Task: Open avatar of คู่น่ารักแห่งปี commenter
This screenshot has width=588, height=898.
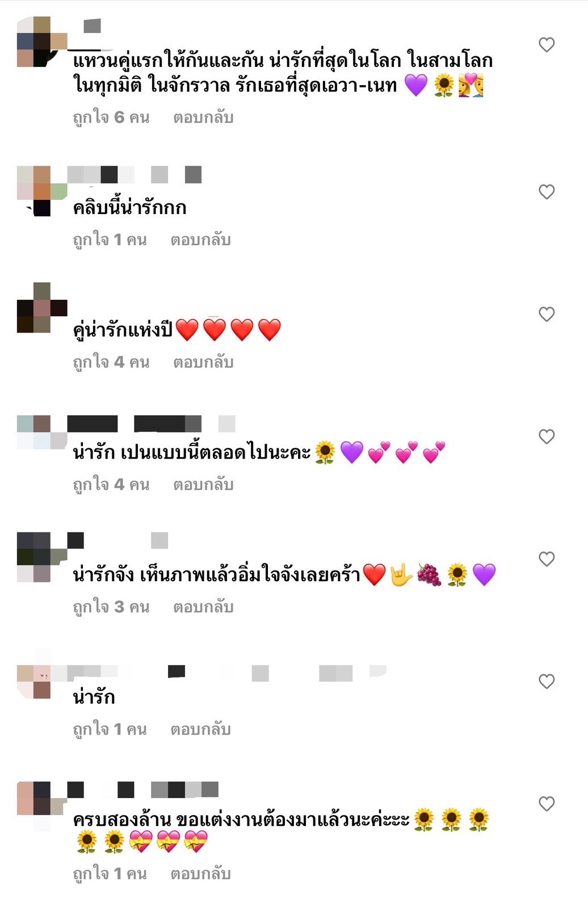Action: (x=42, y=307)
